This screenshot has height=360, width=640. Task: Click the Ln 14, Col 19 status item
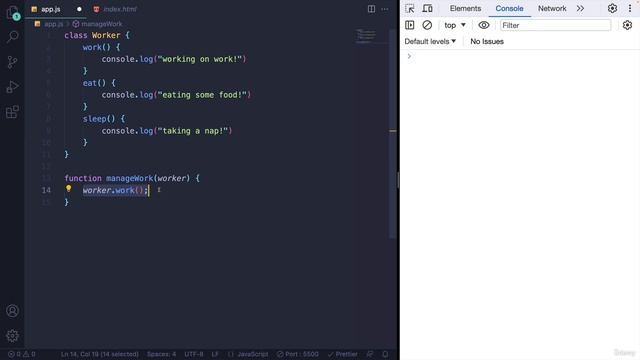pos(100,354)
